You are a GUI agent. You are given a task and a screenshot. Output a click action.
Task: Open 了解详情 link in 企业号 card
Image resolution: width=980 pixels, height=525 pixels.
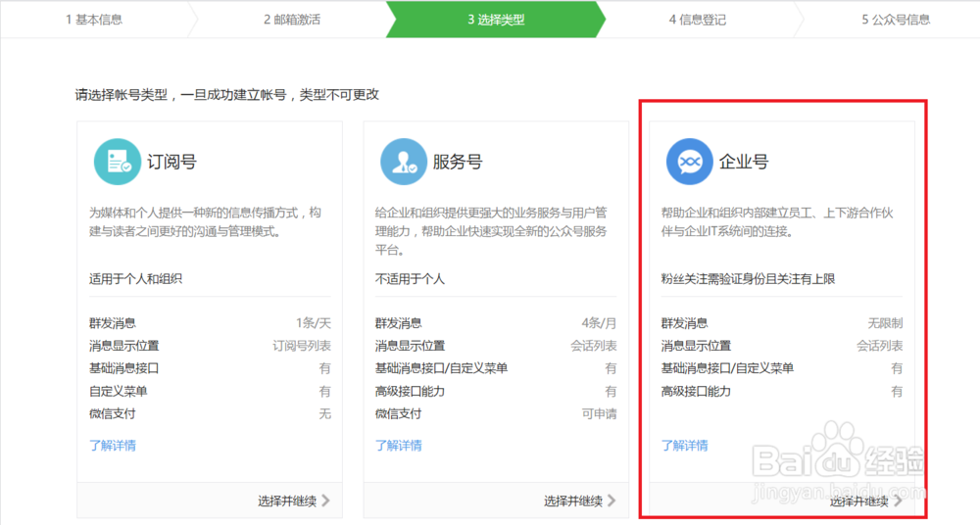(685, 446)
